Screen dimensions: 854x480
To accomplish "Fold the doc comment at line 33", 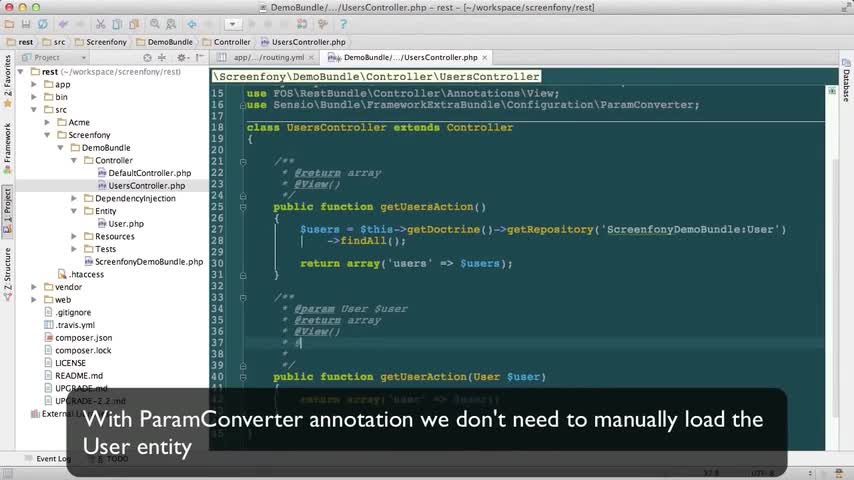I will [243, 298].
